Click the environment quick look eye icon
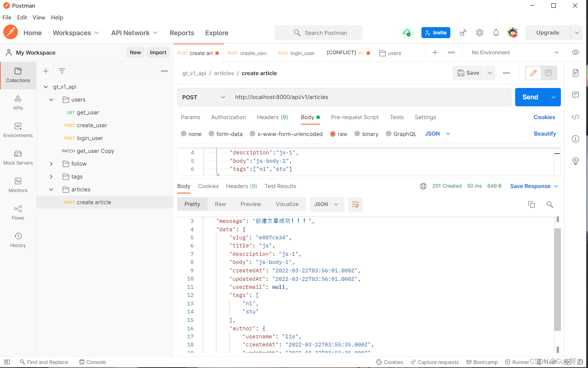This screenshot has height=368, width=588. [x=576, y=52]
